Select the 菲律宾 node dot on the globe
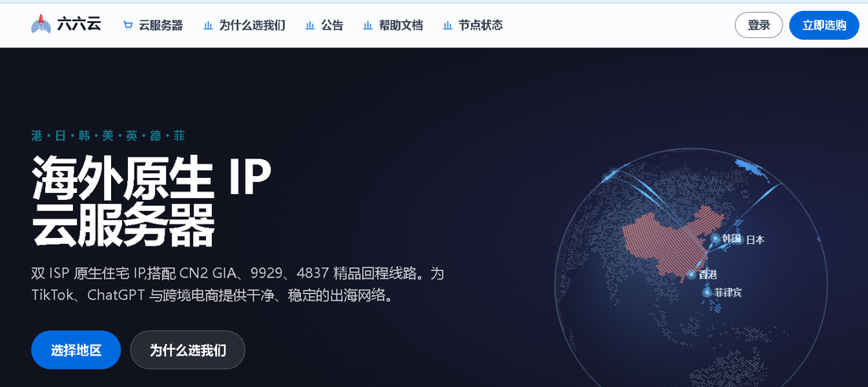Screen dimensions: 868x387 tap(707, 292)
